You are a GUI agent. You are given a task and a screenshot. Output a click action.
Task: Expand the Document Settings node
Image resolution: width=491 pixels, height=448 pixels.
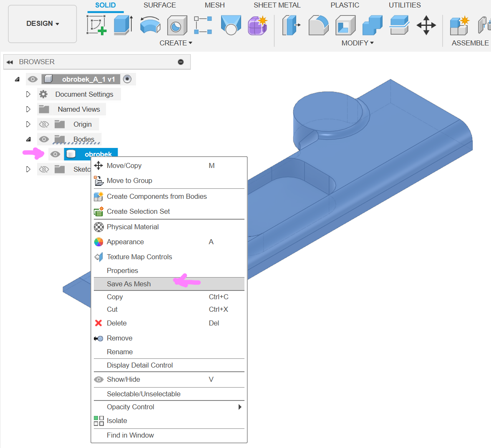tap(28, 94)
